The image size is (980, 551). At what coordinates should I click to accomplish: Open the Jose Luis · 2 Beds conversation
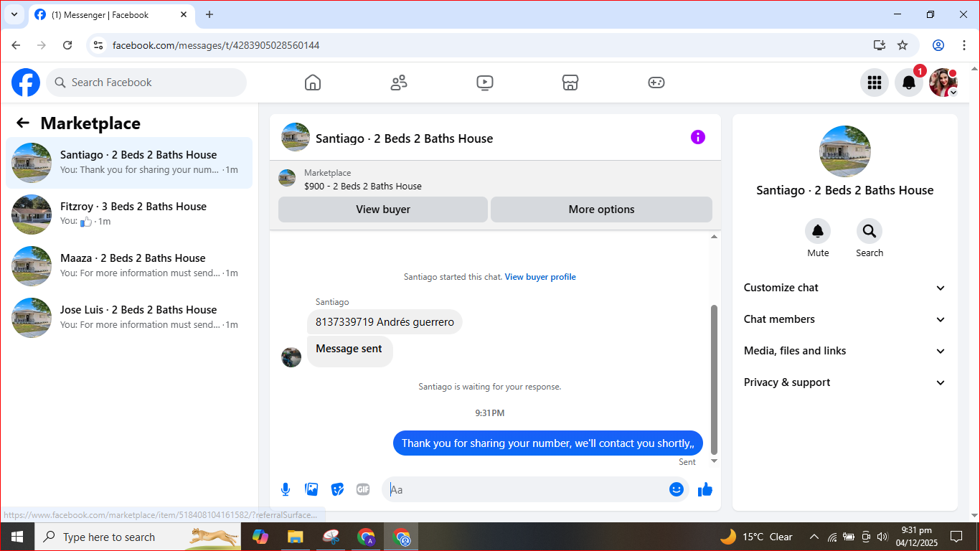click(129, 318)
